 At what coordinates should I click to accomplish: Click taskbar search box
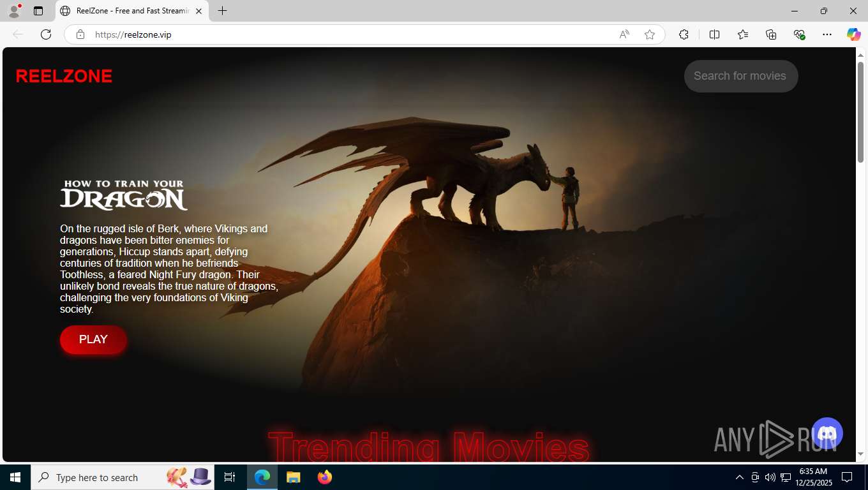(x=123, y=477)
